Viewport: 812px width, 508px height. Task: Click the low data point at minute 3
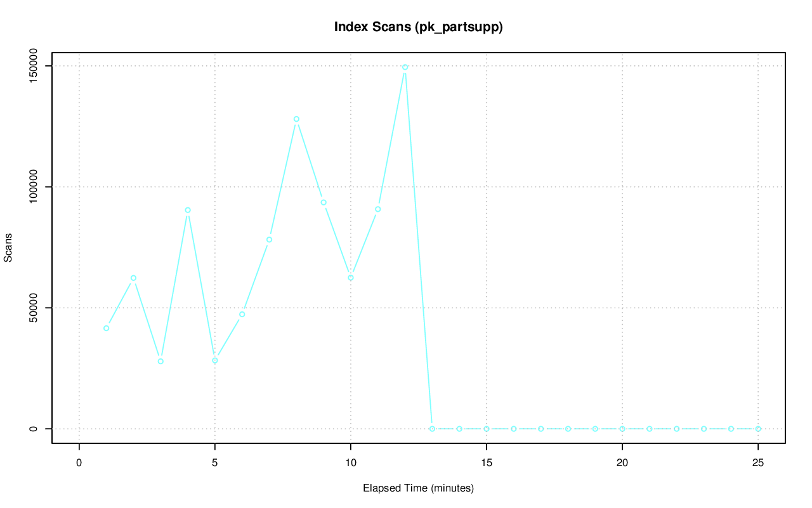(160, 361)
